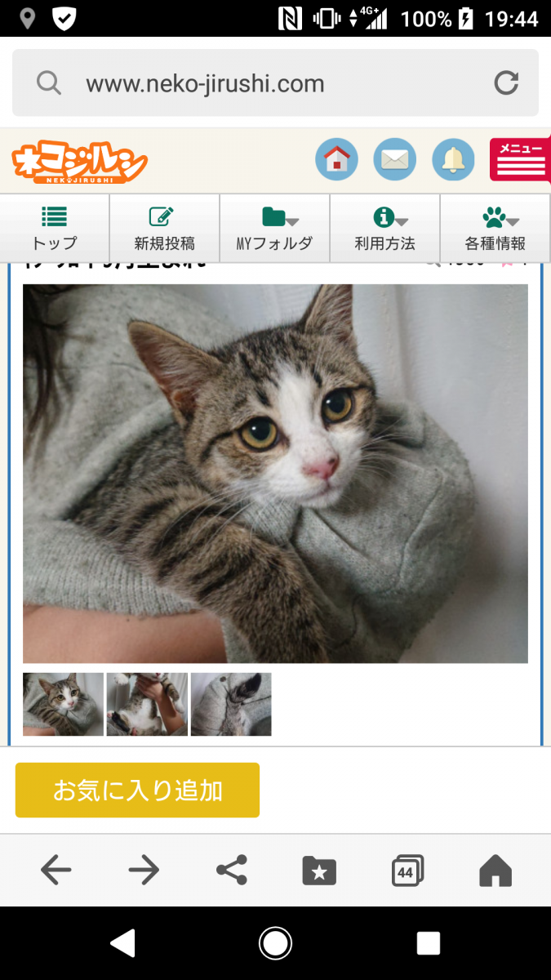Screen dimensions: 551x980
Task: Open the red-house home icon in the site header
Action: click(336, 159)
